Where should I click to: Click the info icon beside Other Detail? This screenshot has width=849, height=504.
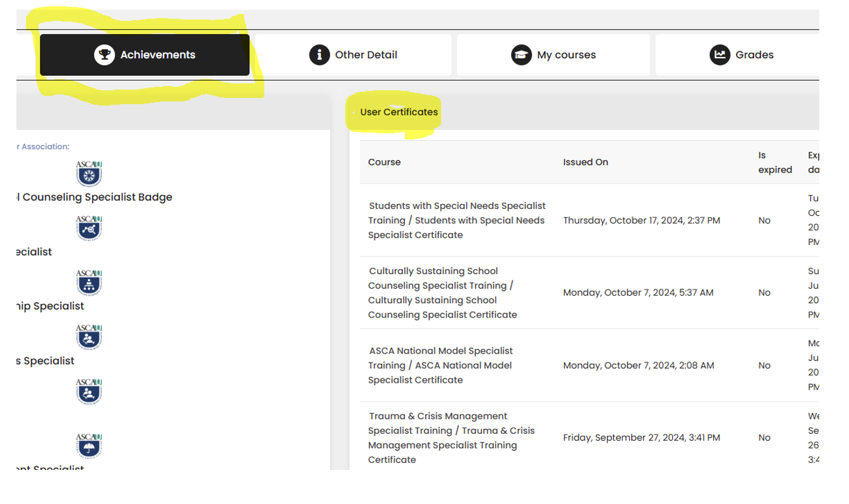click(320, 55)
